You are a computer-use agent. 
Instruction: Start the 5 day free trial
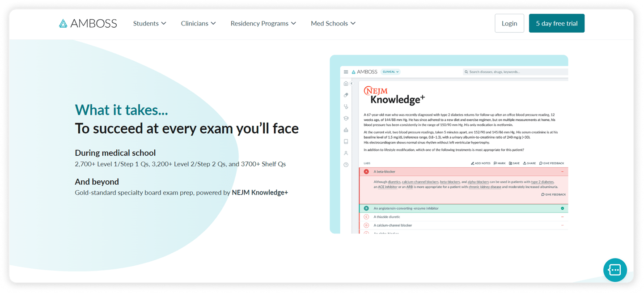[557, 23]
